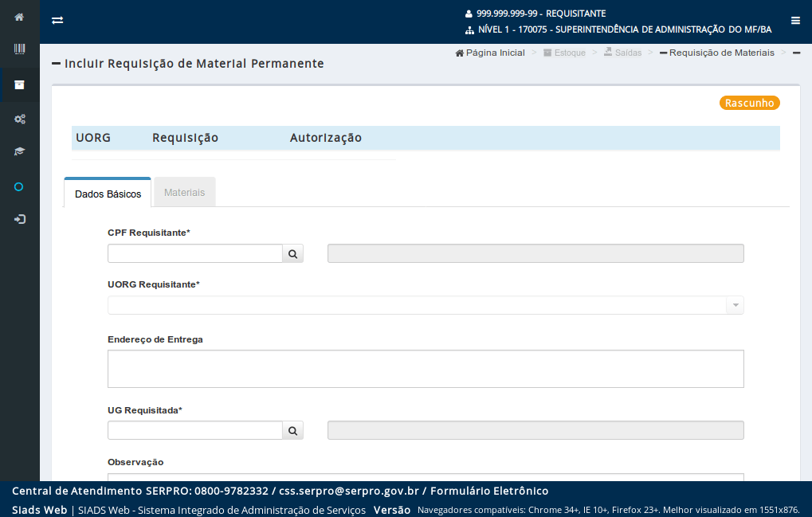Click the blue circle sidebar icon

tap(18, 187)
